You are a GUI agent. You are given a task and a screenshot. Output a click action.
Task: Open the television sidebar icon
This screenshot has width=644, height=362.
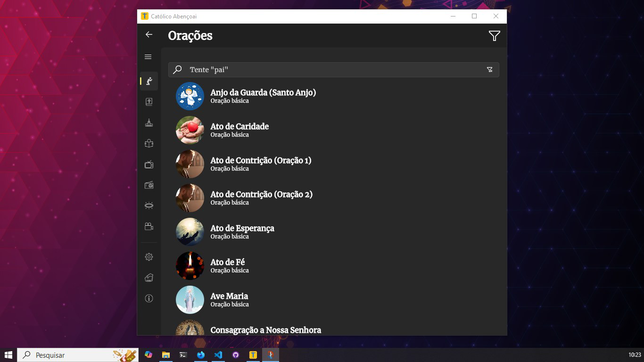(149, 164)
